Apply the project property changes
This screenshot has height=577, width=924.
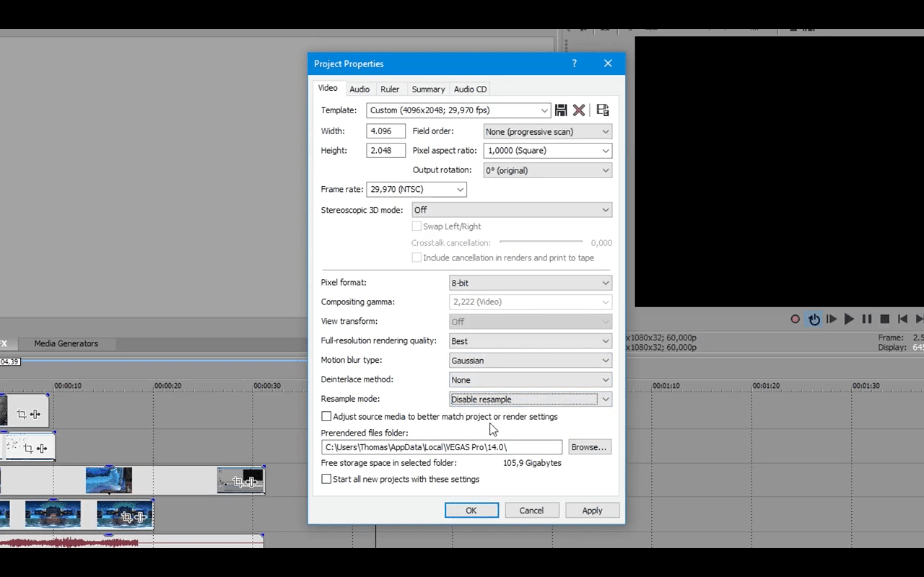click(x=592, y=510)
